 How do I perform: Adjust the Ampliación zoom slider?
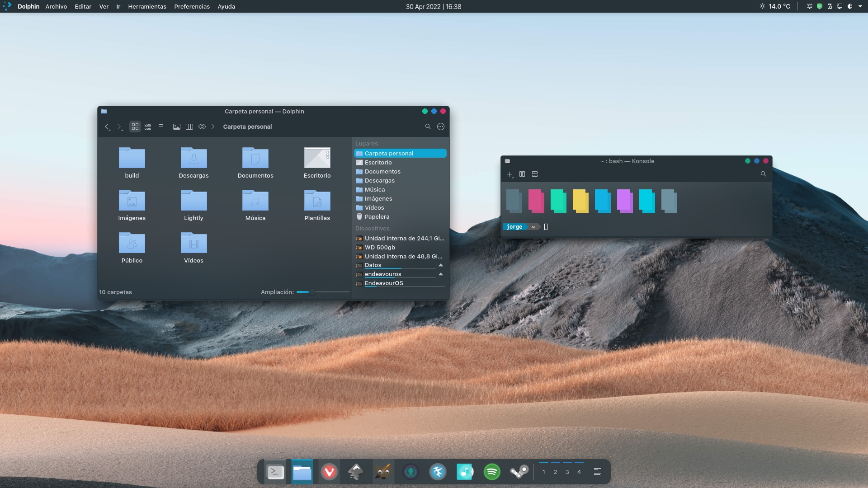point(311,292)
